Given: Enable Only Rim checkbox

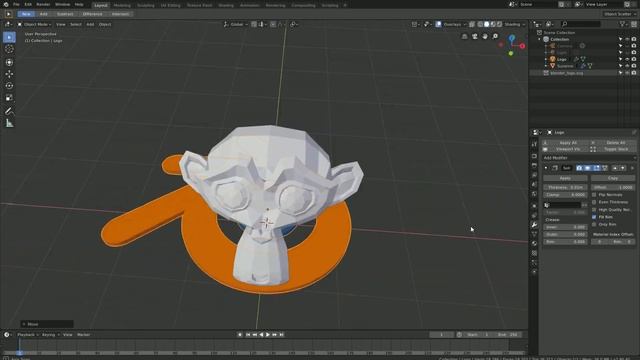Looking at the screenshot, I should point(594,224).
